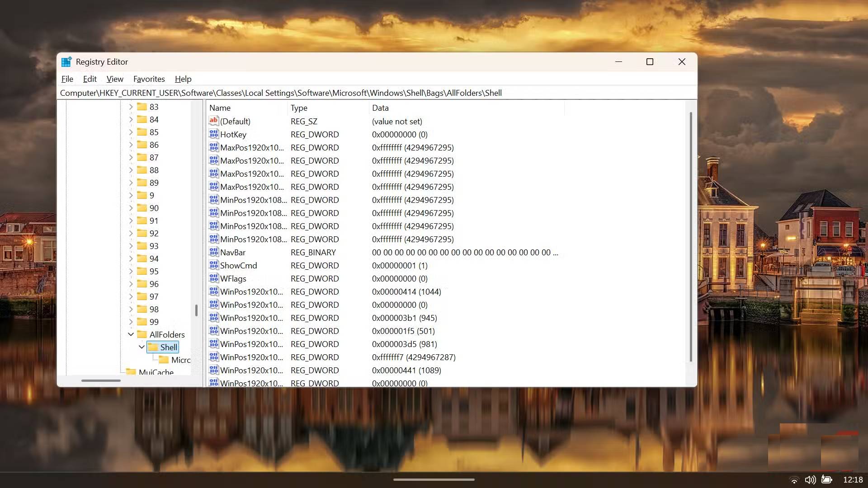Screen dimensions: 868x488
Task: Sort values by the Name column header
Action: 220,108
